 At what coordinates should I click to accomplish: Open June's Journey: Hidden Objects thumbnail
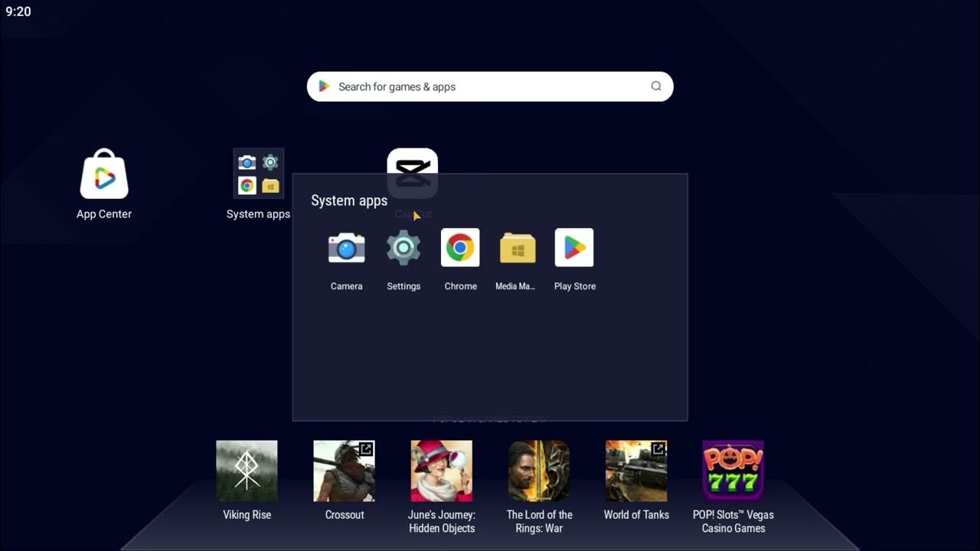pos(442,471)
